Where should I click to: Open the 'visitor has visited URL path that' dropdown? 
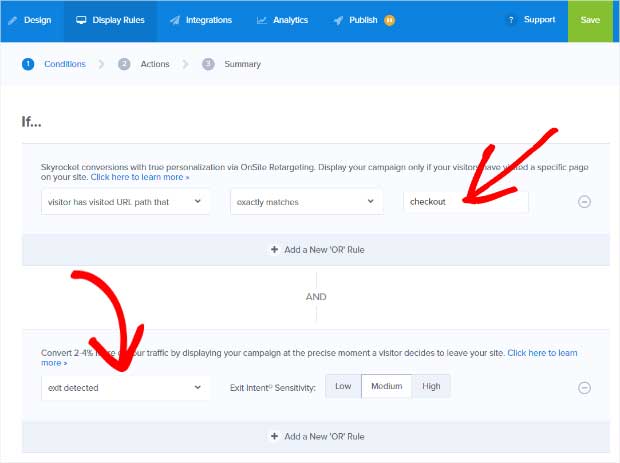pos(126,201)
